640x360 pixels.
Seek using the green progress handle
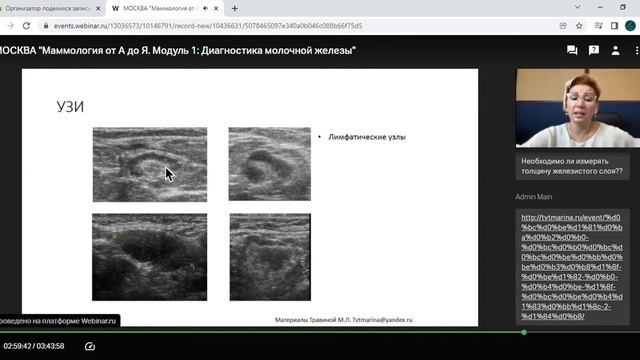(524, 332)
